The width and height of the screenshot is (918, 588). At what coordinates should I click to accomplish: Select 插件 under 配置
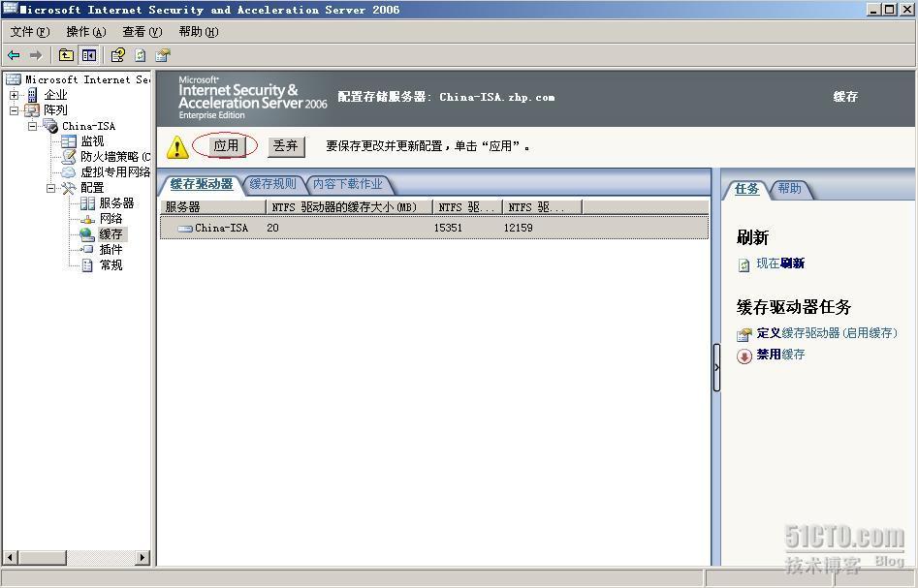pyautogui.click(x=111, y=249)
